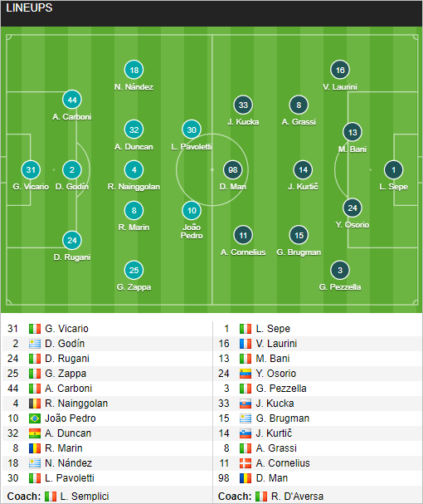Select player circle number 18 N. Nández
The width and height of the screenshot is (423, 504).
[134, 70]
